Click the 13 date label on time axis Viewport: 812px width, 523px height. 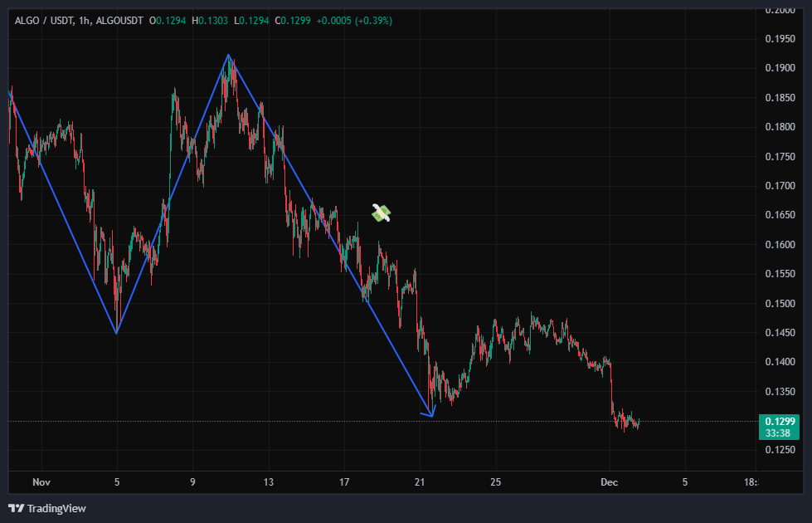point(268,481)
